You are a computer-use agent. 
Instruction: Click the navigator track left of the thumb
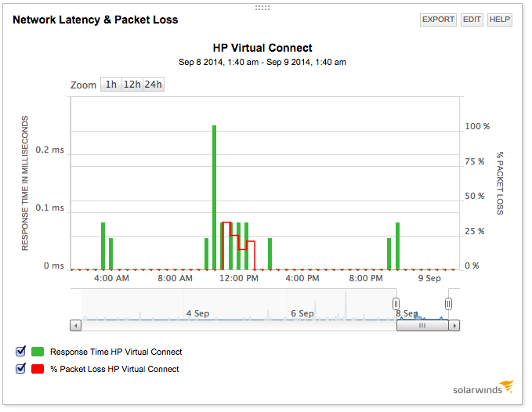[x=239, y=326]
